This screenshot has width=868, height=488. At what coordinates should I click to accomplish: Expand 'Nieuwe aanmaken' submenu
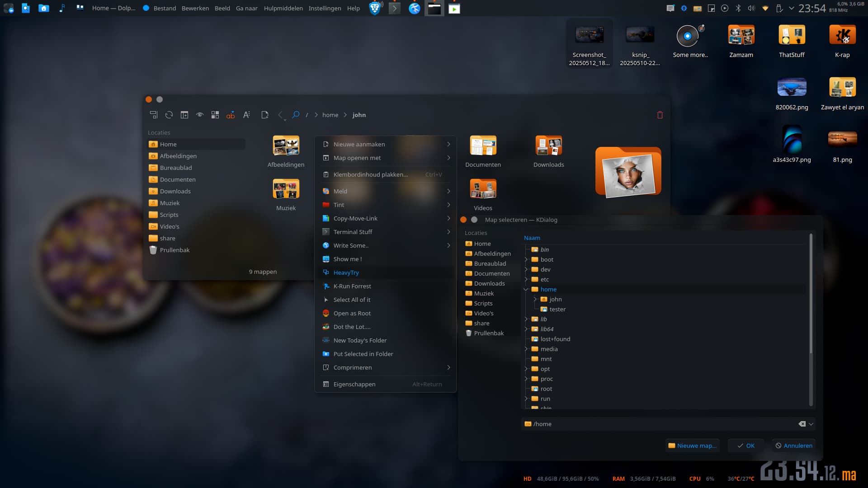click(386, 144)
